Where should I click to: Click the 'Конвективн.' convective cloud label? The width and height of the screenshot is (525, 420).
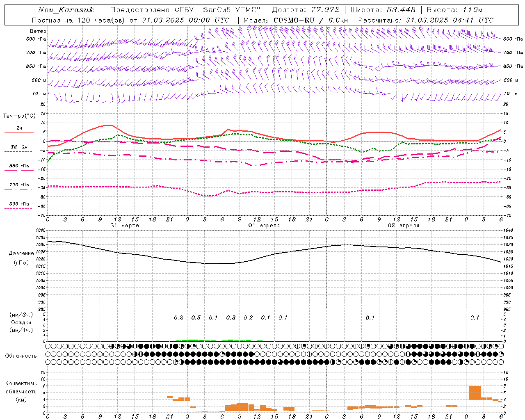pyautogui.click(x=21, y=383)
